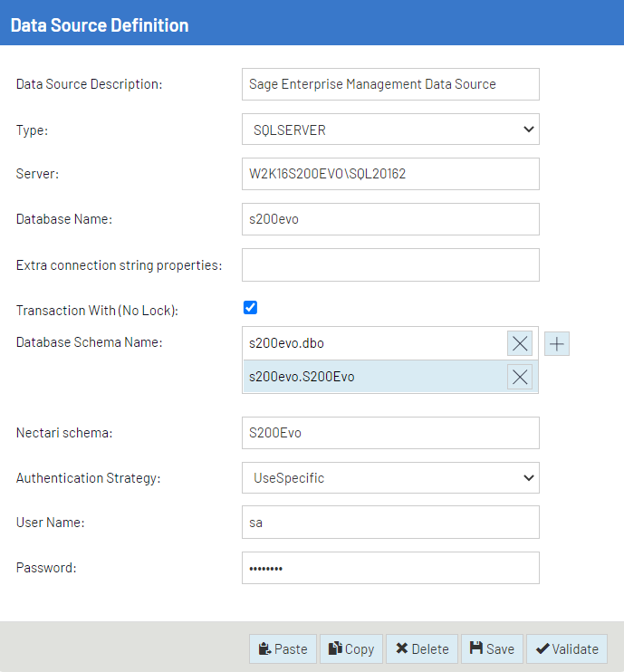Focus the Server input field
The width and height of the screenshot is (624, 672).
(390, 174)
